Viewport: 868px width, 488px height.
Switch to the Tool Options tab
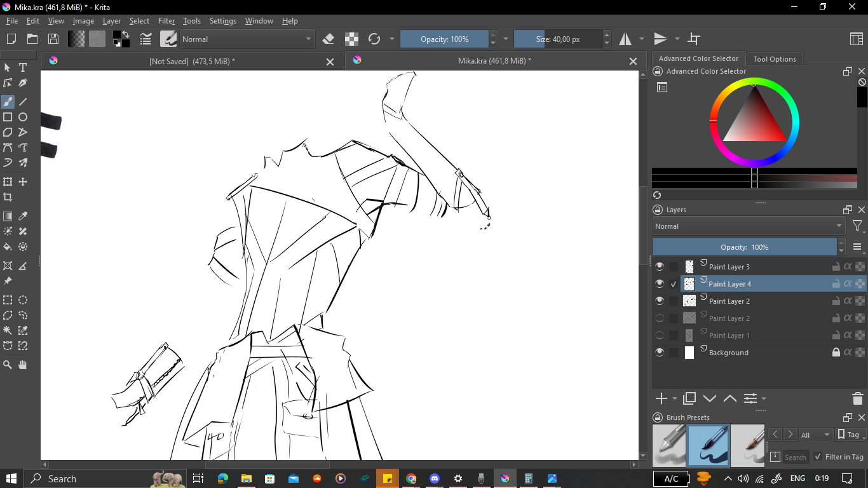(x=774, y=59)
